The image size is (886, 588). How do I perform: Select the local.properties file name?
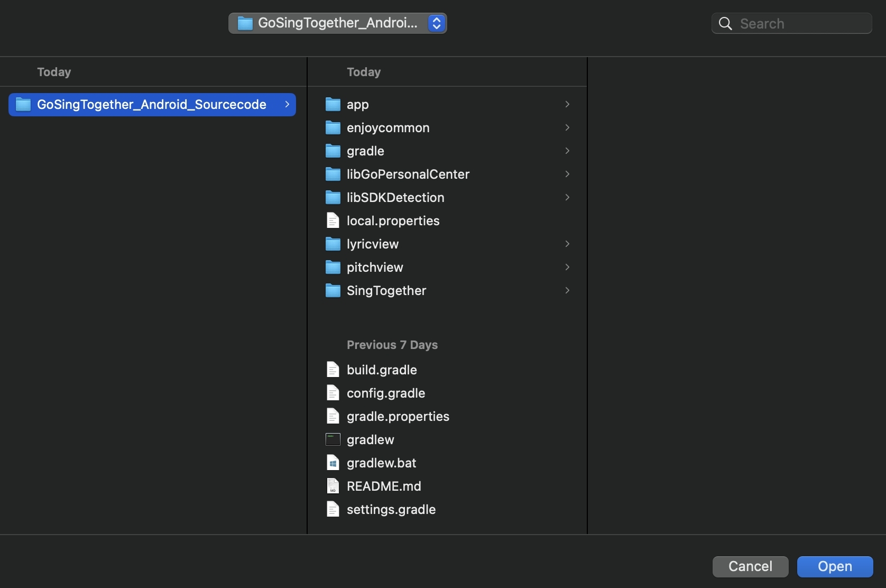click(393, 221)
